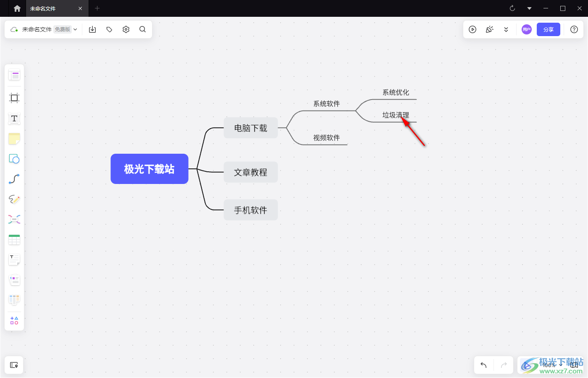Click the 免费版 badge

click(x=63, y=29)
